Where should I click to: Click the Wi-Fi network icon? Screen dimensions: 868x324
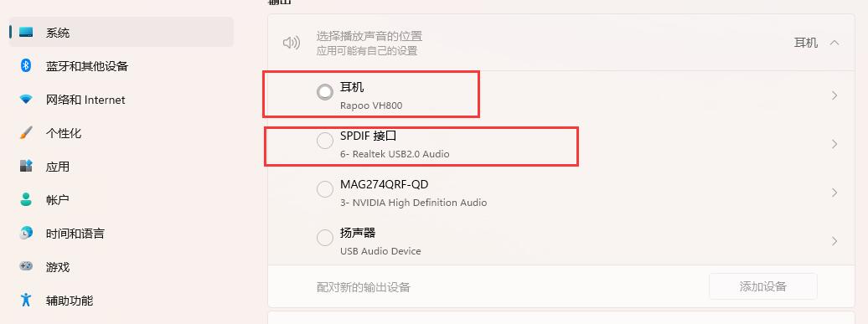26,100
